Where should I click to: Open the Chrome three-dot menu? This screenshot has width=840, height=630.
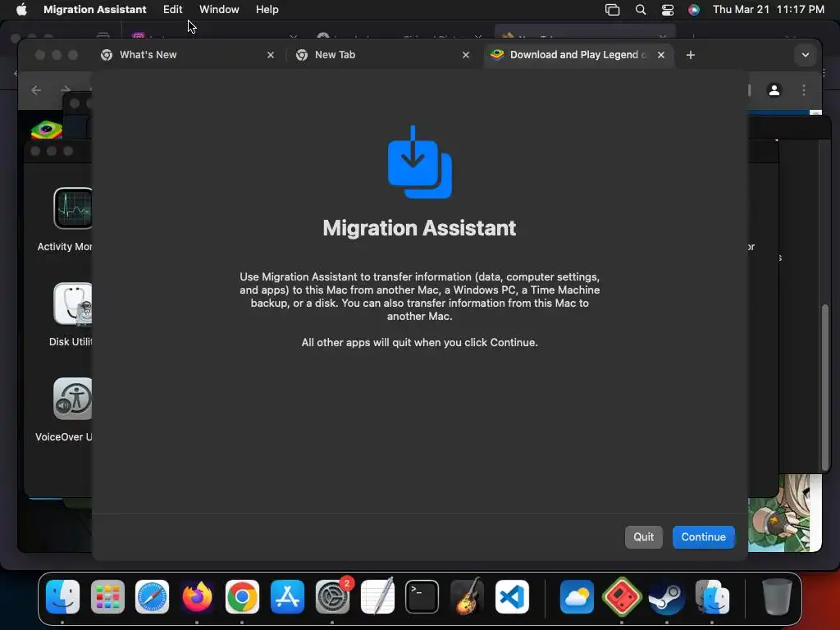[x=804, y=90]
